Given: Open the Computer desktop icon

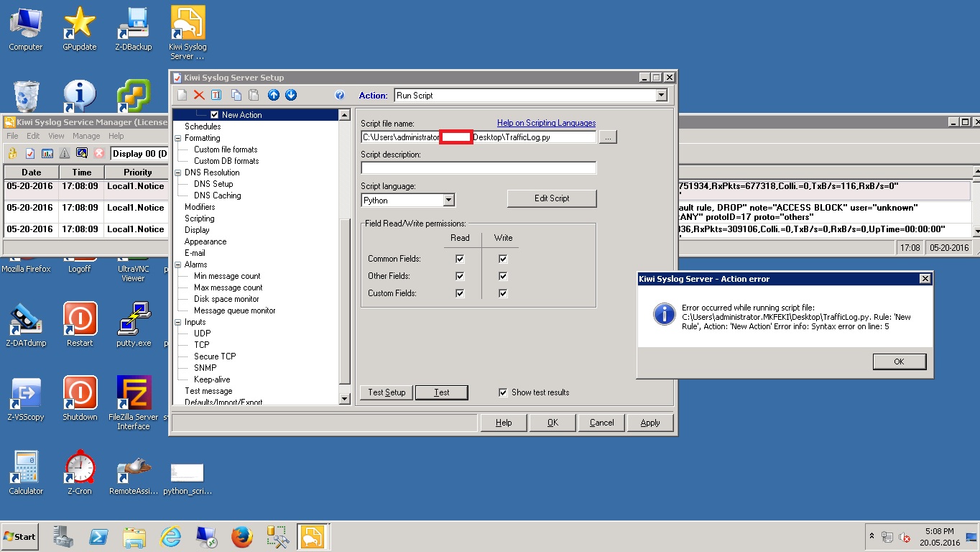Looking at the screenshot, I should point(25,29).
